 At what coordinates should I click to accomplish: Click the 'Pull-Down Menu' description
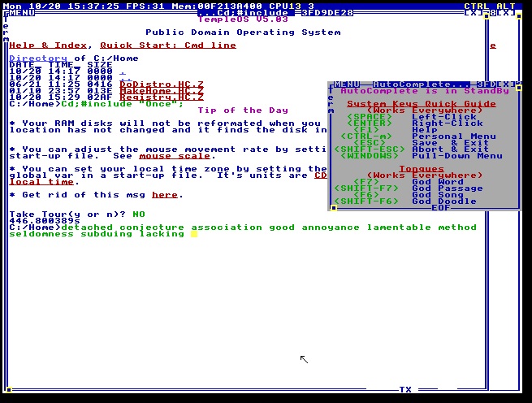457,156
